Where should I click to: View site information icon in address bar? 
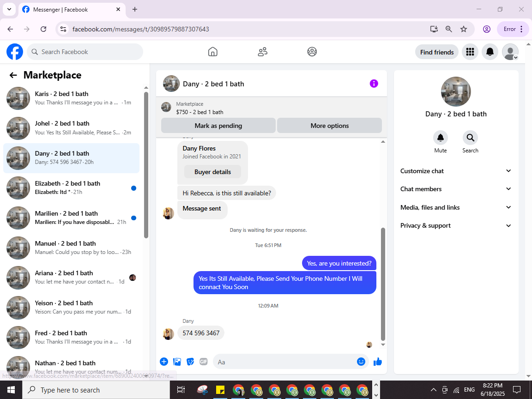pyautogui.click(x=63, y=29)
